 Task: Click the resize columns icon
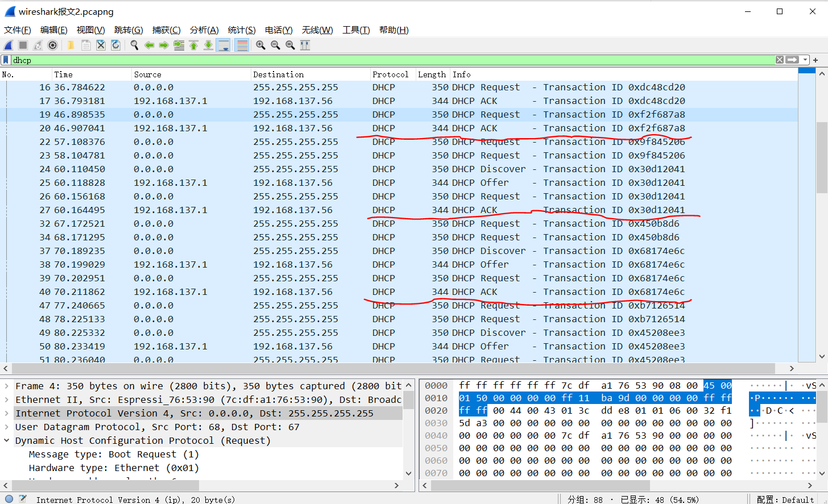pos(305,45)
